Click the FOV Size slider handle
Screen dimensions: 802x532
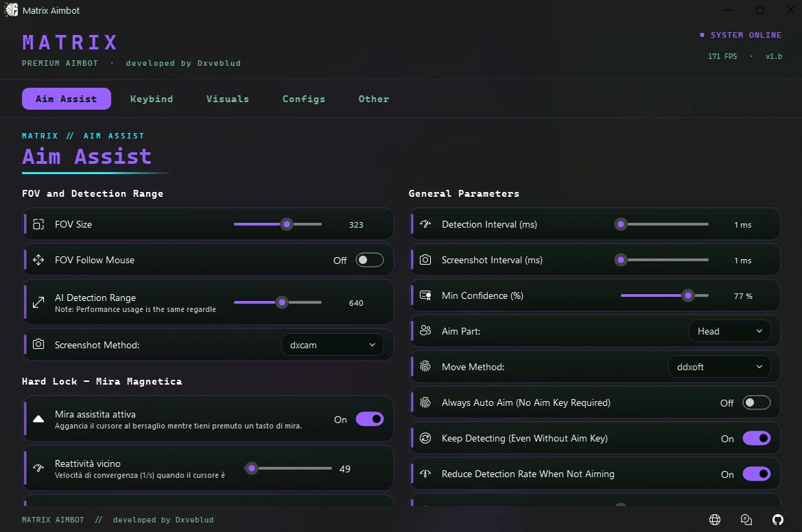coord(287,224)
